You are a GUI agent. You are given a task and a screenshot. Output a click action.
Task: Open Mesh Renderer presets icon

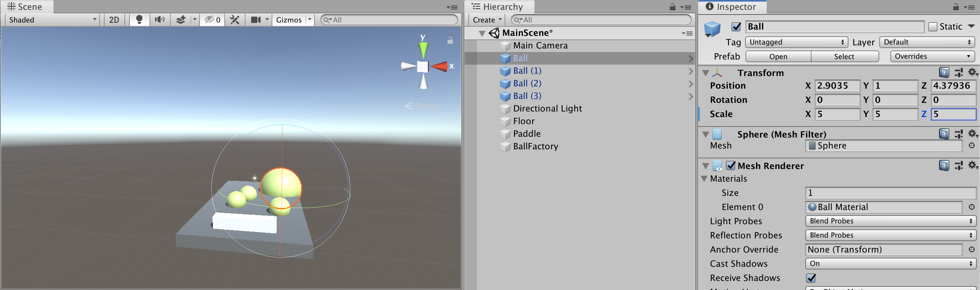coord(959,165)
